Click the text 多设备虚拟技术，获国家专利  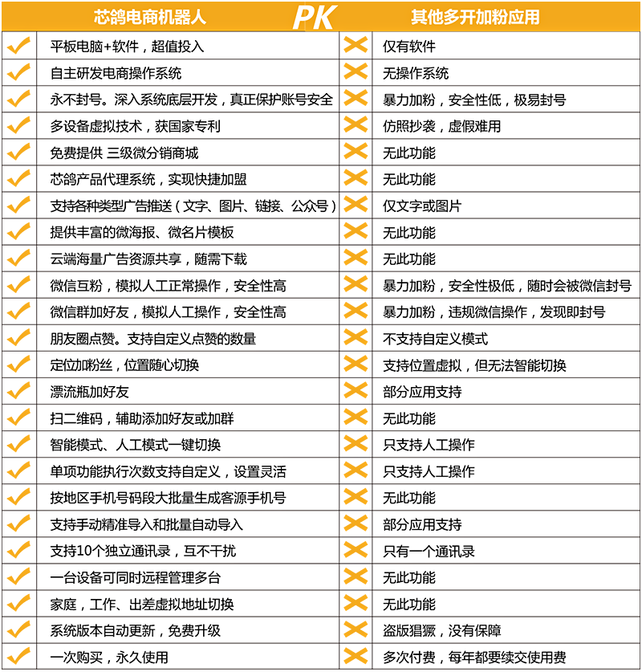tap(136, 126)
